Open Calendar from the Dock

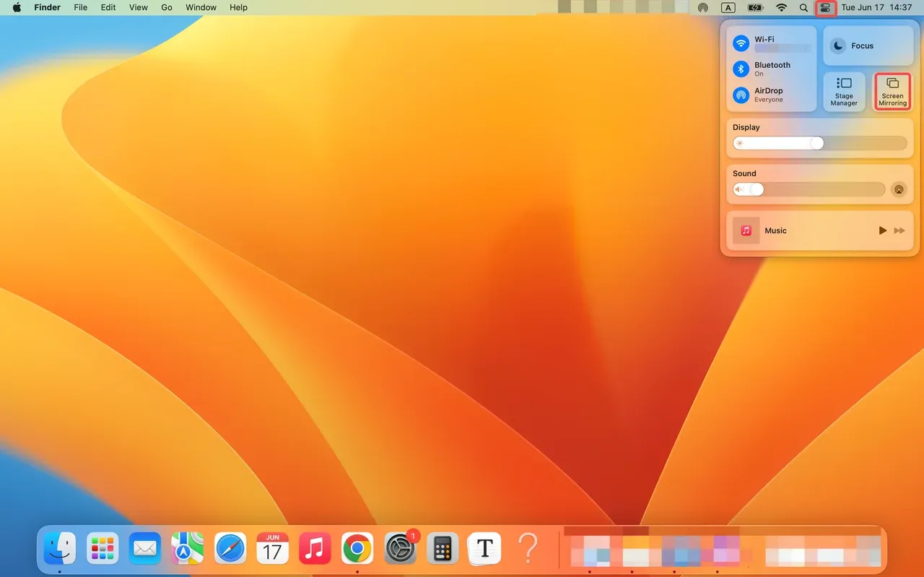click(272, 550)
